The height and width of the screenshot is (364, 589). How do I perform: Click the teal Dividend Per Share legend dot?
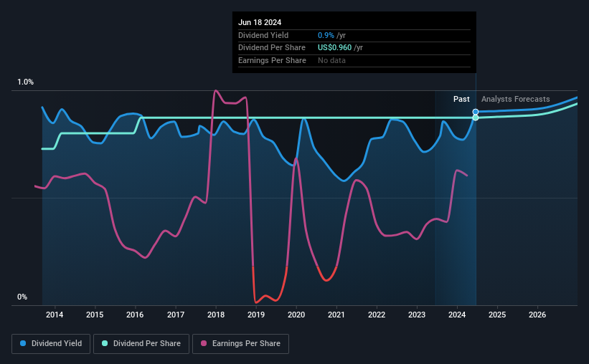click(105, 343)
